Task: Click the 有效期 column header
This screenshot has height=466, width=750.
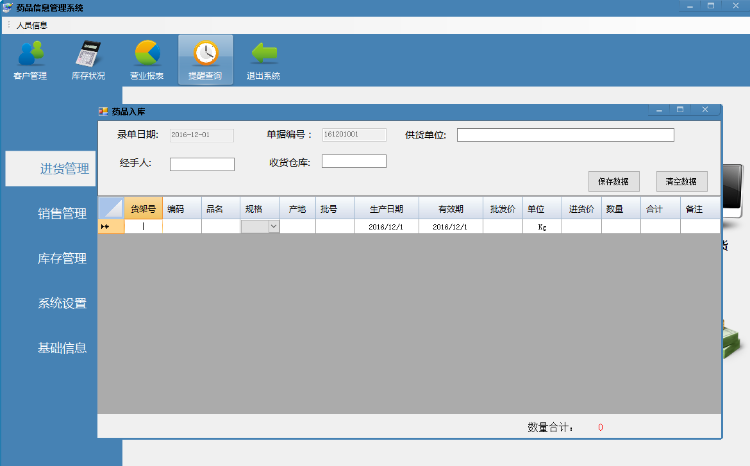Action: click(x=451, y=209)
